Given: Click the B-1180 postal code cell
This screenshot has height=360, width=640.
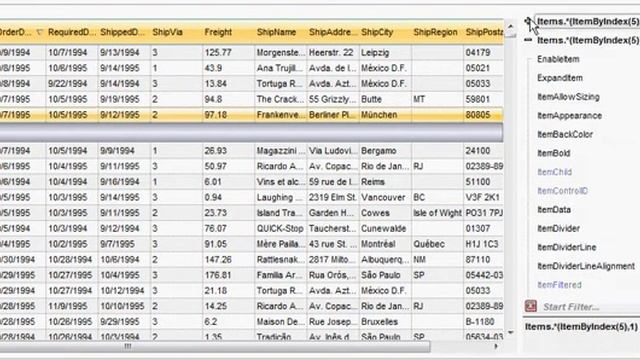Looking at the screenshot, I should coord(484,322).
